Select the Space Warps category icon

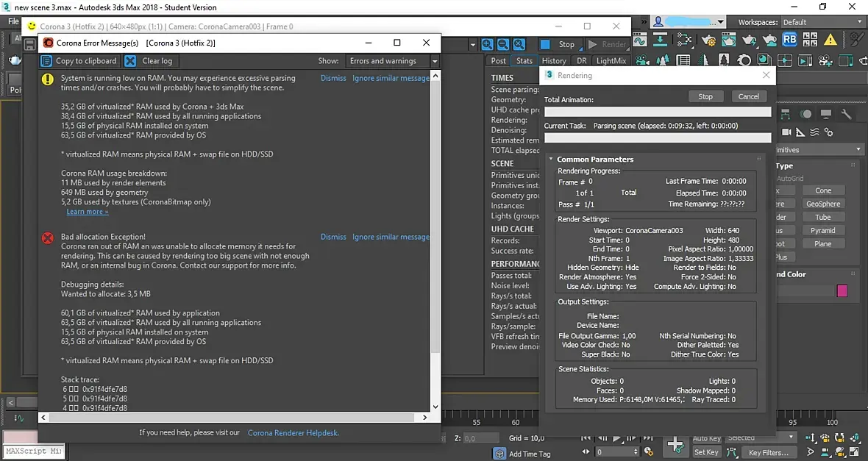(x=814, y=132)
